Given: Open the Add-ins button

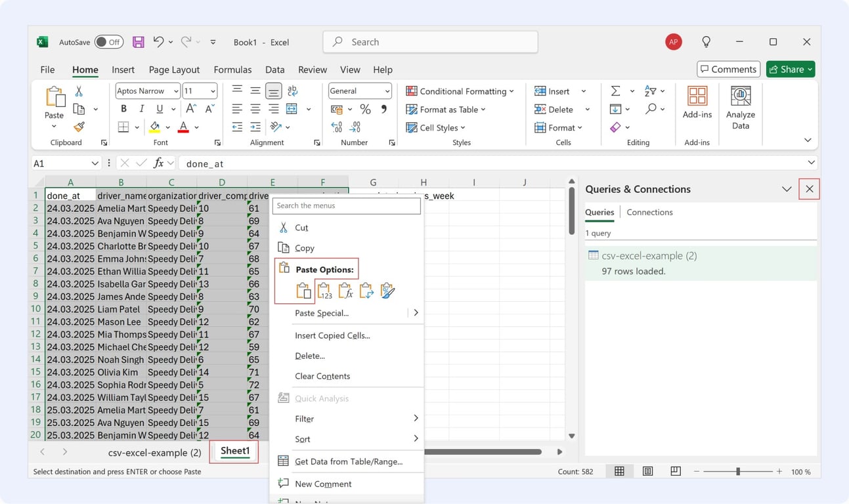Looking at the screenshot, I should click(697, 102).
